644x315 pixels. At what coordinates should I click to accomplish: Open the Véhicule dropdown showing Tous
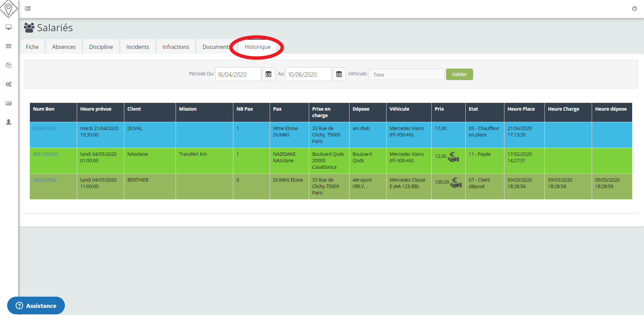(406, 74)
